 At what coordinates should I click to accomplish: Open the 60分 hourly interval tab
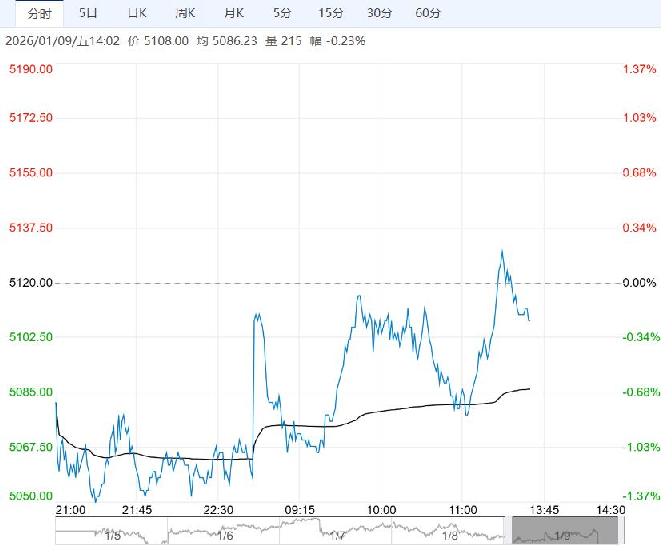(427, 13)
